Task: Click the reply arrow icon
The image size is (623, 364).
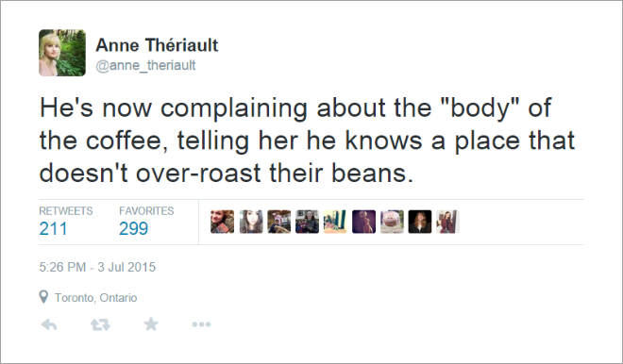Action: (49, 324)
